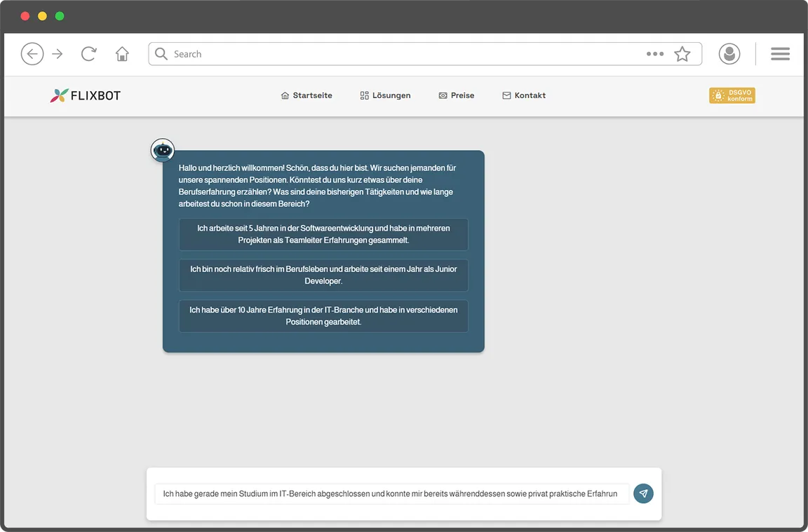The image size is (808, 532).
Task: Click the DSGVO konform badge
Action: pyautogui.click(x=732, y=95)
